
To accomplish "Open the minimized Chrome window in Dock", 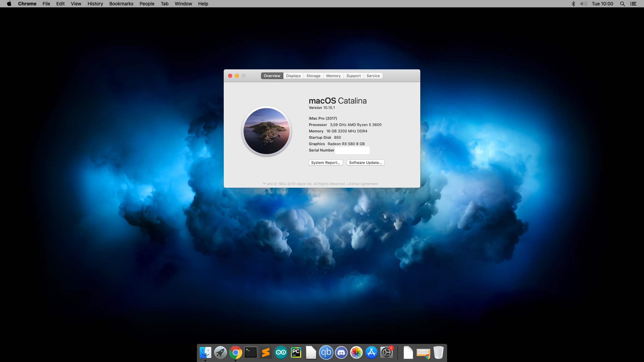I will (423, 353).
